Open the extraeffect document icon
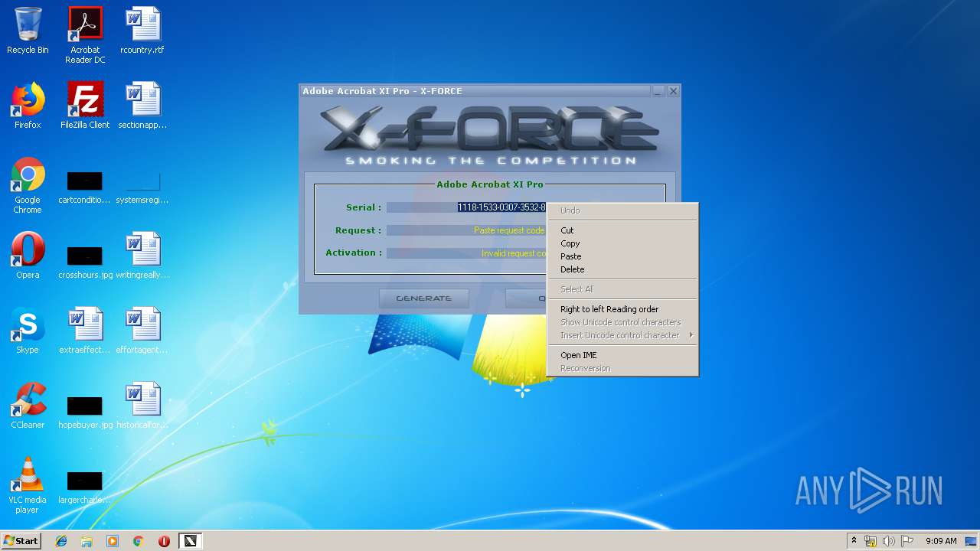The image size is (980, 551). point(85,331)
